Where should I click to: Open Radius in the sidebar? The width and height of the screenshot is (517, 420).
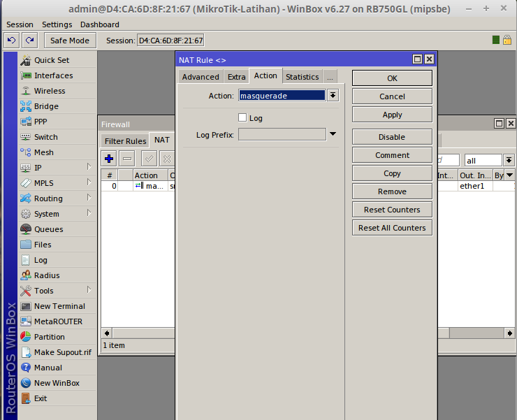coord(57,275)
